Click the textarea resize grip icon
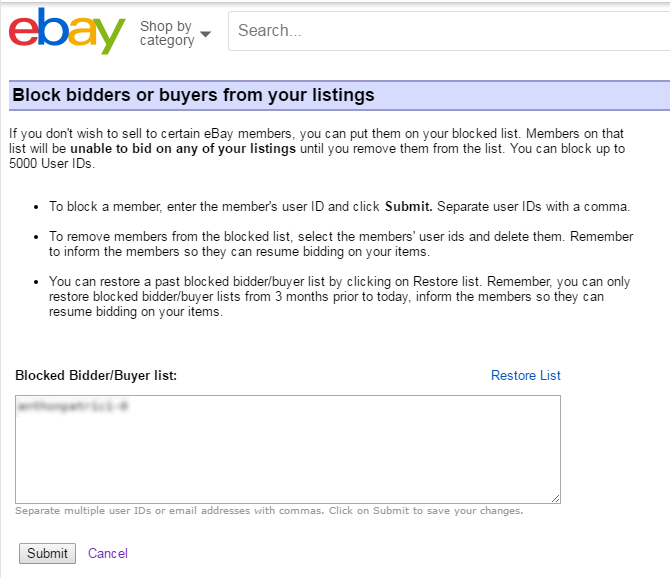670x578 pixels. [x=555, y=498]
